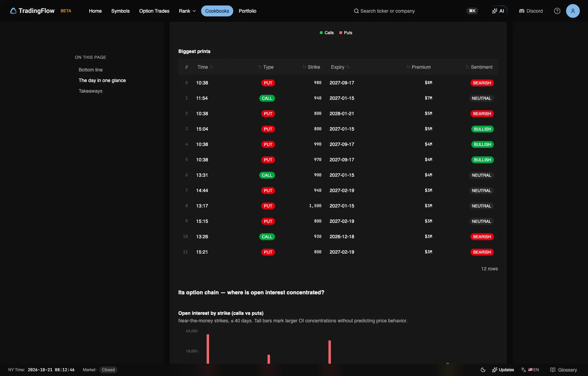Open the Updates sparkle button
The width and height of the screenshot is (588, 376).
coord(503,370)
